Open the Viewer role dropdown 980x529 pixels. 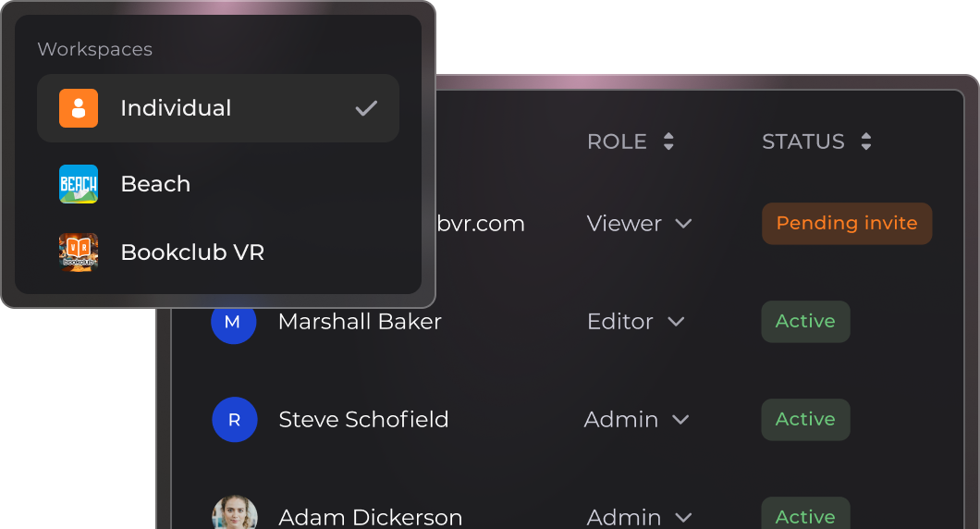(640, 224)
